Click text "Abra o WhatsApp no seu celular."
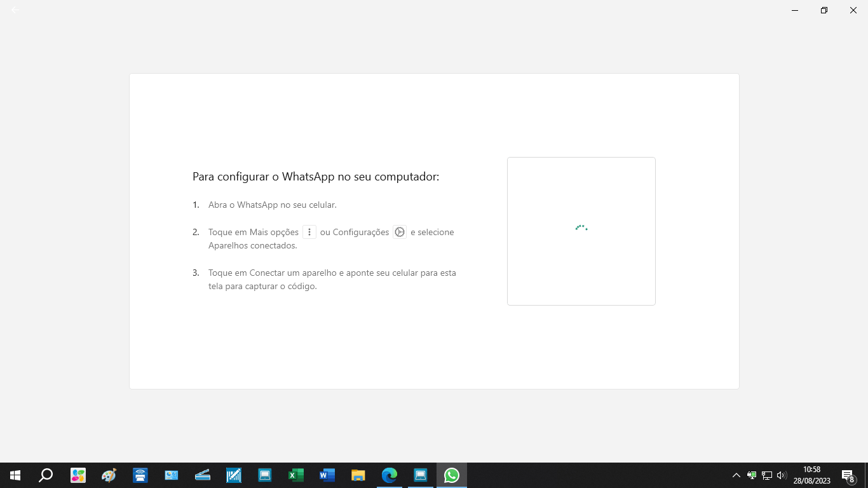Image resolution: width=868 pixels, height=488 pixels. tap(273, 205)
